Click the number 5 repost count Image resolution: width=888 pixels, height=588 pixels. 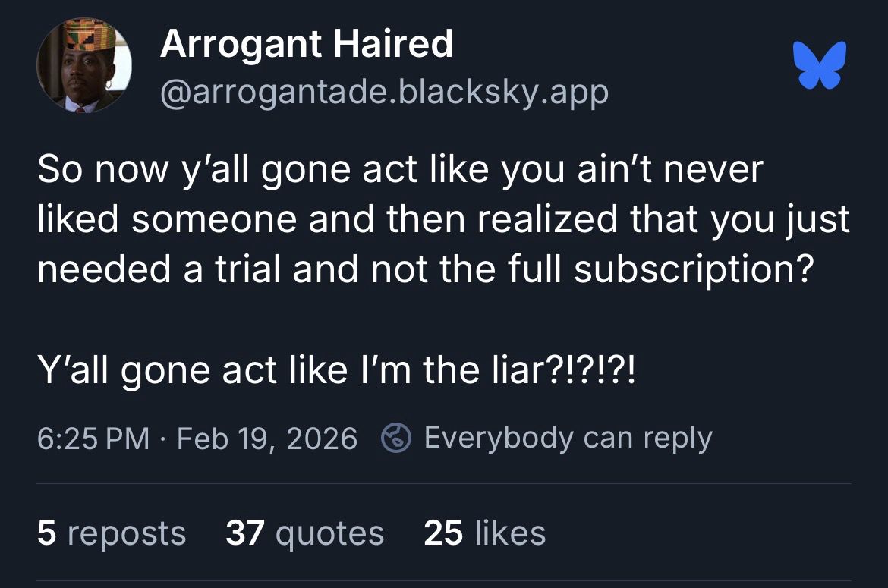(46, 533)
